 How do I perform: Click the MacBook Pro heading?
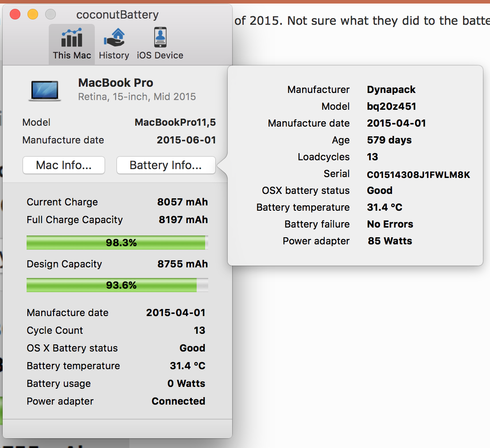[x=116, y=83]
